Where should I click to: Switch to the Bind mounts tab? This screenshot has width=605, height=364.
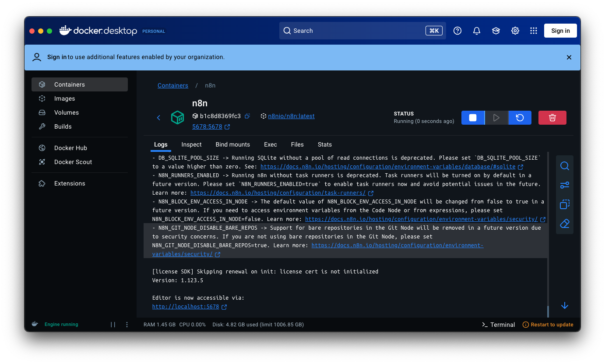tap(233, 144)
